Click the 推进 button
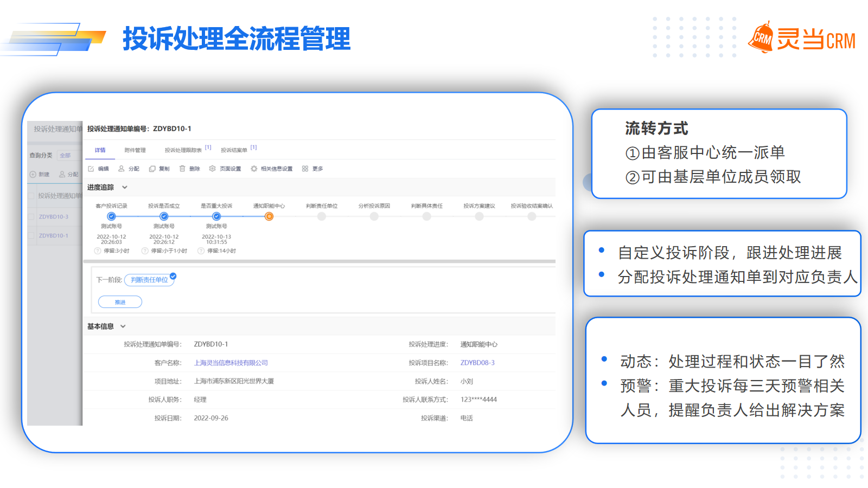Image resolution: width=868 pixels, height=488 pixels. (120, 302)
